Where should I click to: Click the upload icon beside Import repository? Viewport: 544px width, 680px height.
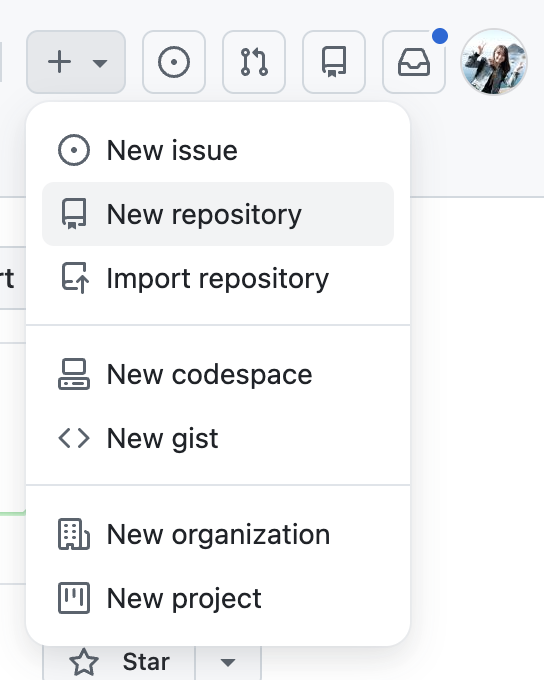(x=74, y=278)
